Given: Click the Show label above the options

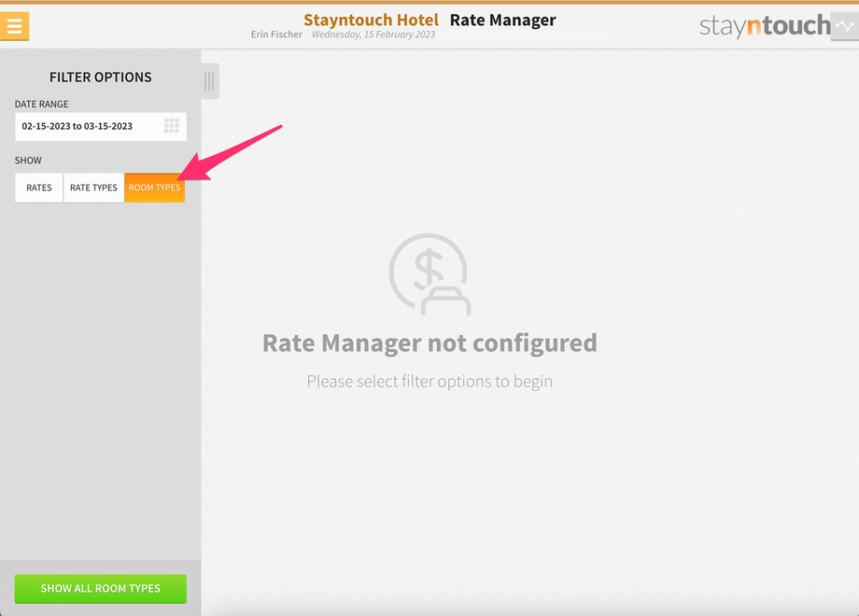Looking at the screenshot, I should coord(28,161).
